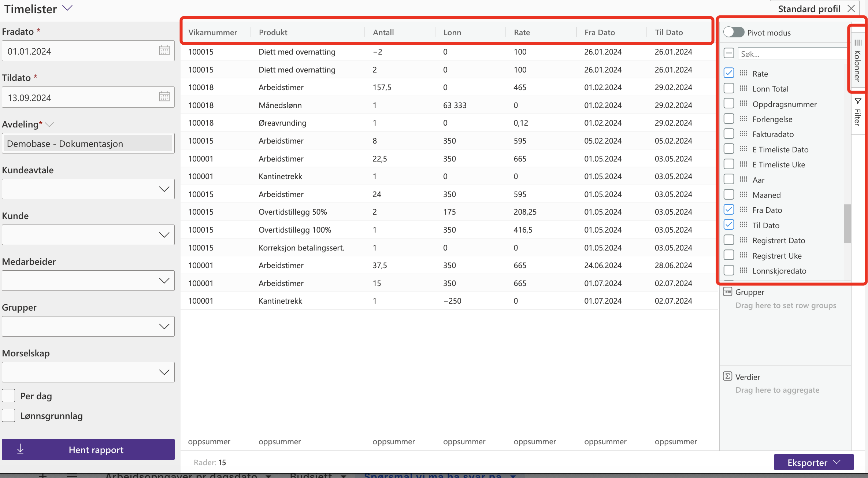Grab the drag handle icon for Maaned
This screenshot has width=868, height=478.
click(743, 194)
